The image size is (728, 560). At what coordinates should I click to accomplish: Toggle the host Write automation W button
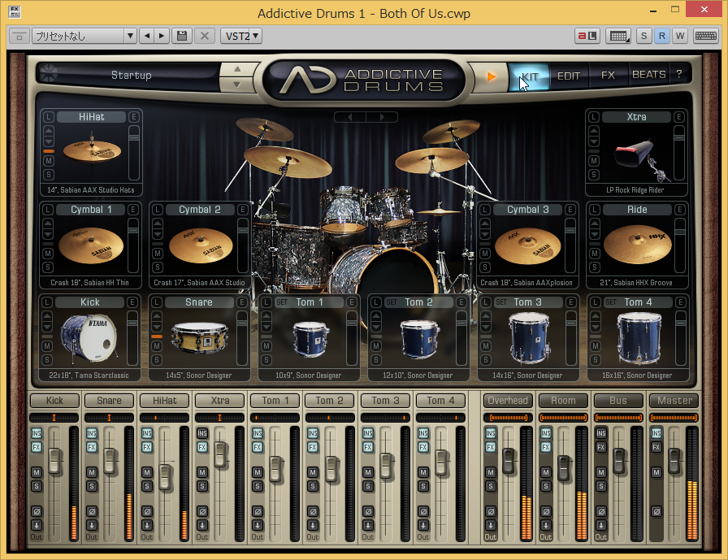[x=680, y=36]
